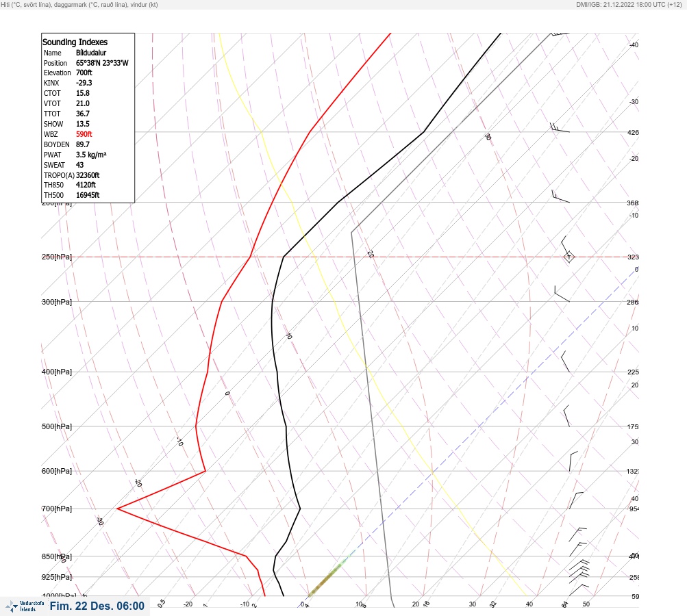Image resolution: width=687 pixels, height=616 pixels.
Task: Click the PWAT value '3.5 kg/m²'
Action: click(91, 155)
